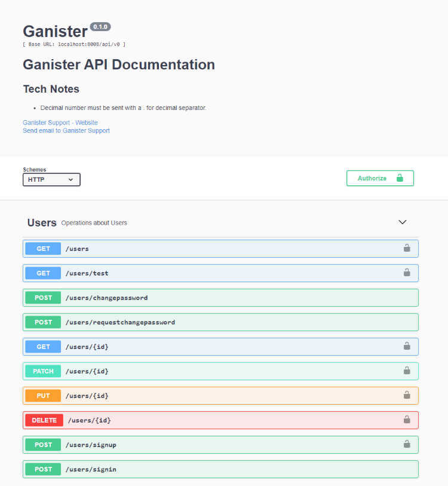
Task: Click lock icon on PATCH /users/{id} row
Action: [x=407, y=371]
